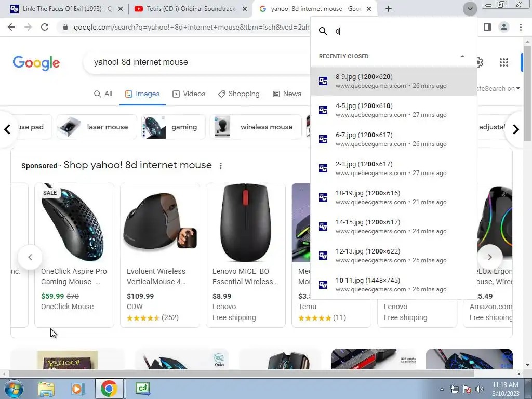
Task: Reopen 14-15.jpg (1200×617) closed tab
Action: pyautogui.click(x=394, y=227)
